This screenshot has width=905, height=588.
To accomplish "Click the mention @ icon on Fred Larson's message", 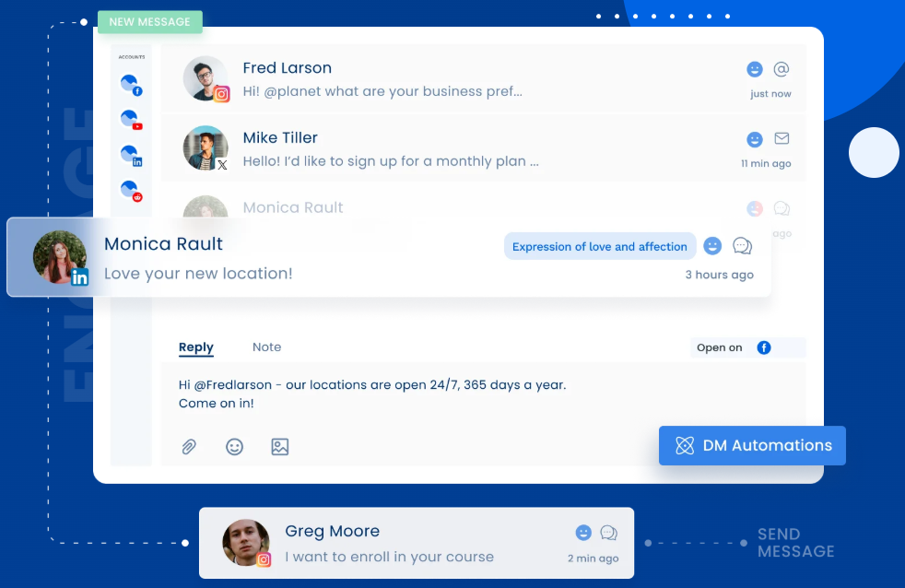I will 782,69.
